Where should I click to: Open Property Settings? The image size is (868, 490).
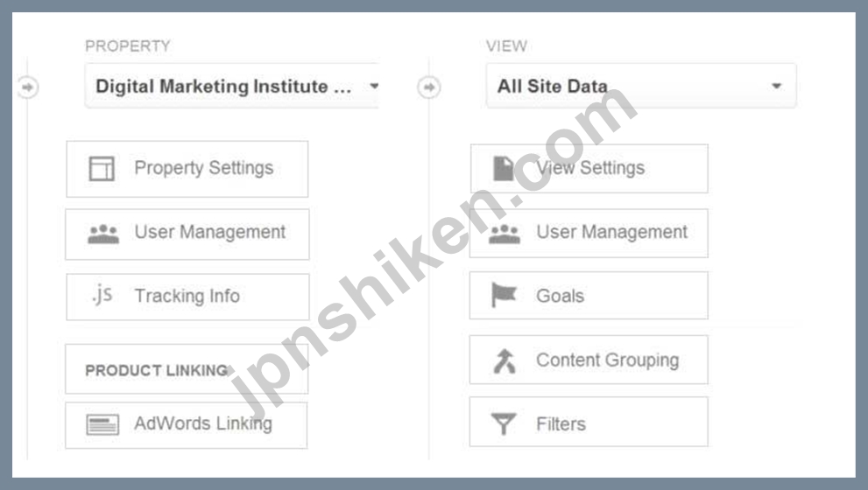click(187, 169)
